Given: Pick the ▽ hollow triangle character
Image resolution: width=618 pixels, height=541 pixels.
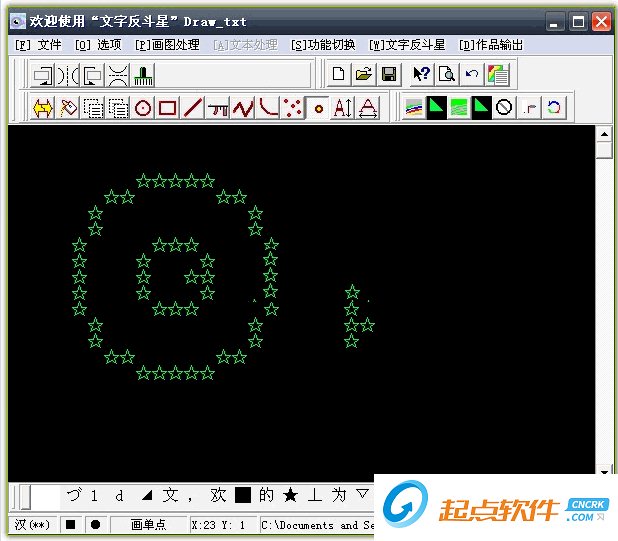Looking at the screenshot, I should [x=363, y=494].
